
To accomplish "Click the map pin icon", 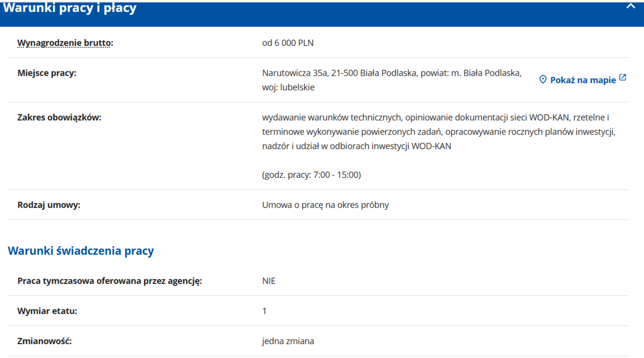I will 543,80.
